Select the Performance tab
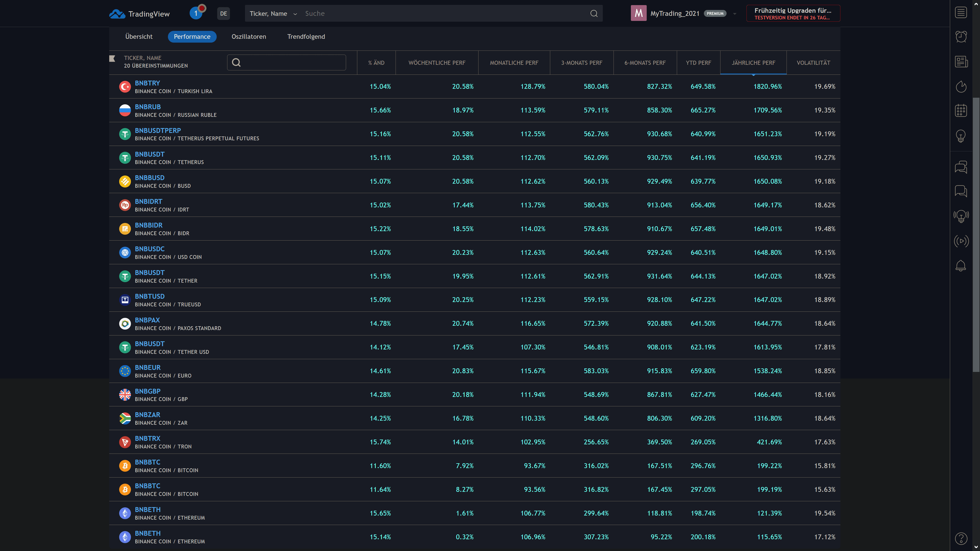The height and width of the screenshot is (551, 980). tap(192, 36)
